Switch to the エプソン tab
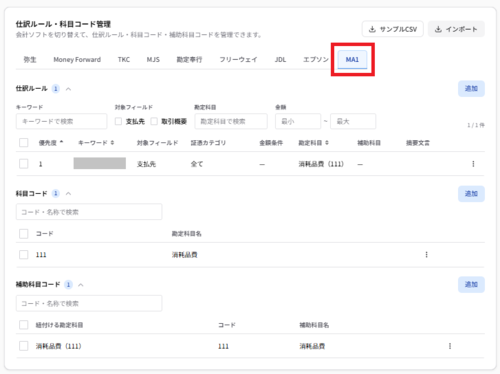The height and width of the screenshot is (374, 500). tap(316, 60)
